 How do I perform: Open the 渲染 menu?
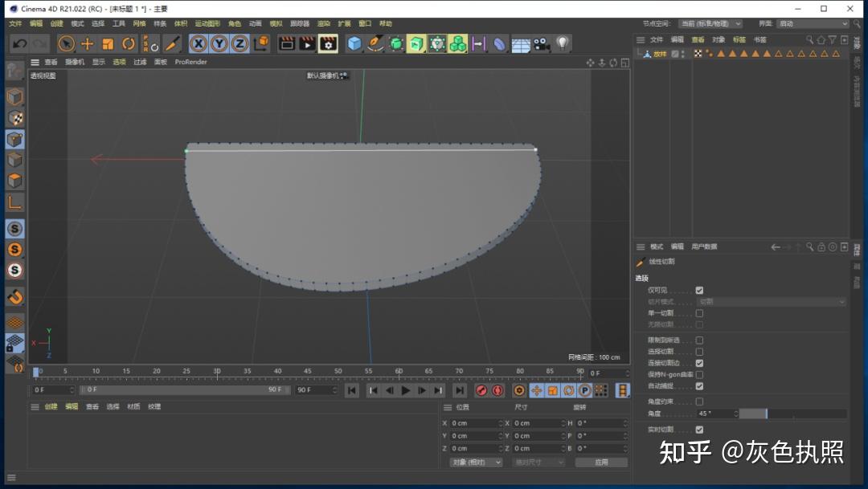(323, 24)
